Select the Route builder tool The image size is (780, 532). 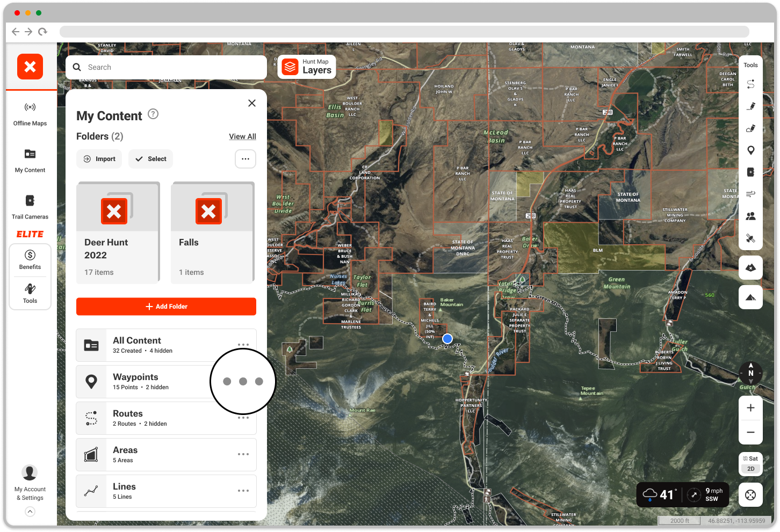point(750,84)
